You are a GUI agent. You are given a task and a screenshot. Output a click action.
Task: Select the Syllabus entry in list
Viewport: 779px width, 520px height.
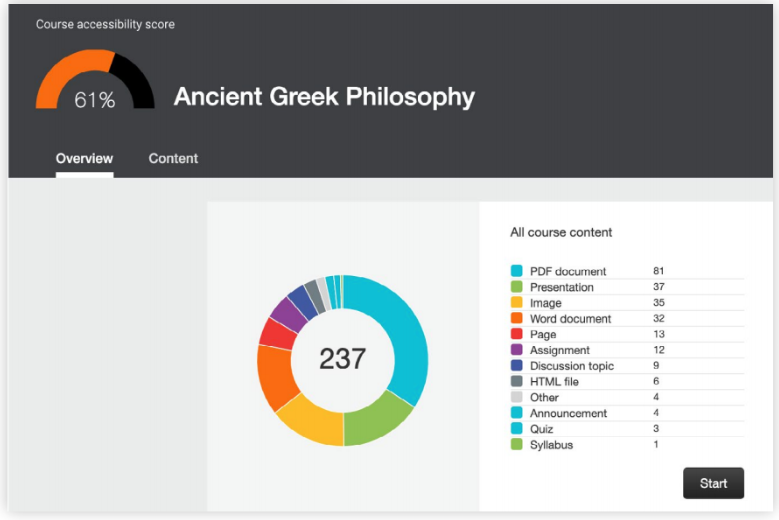coord(551,445)
